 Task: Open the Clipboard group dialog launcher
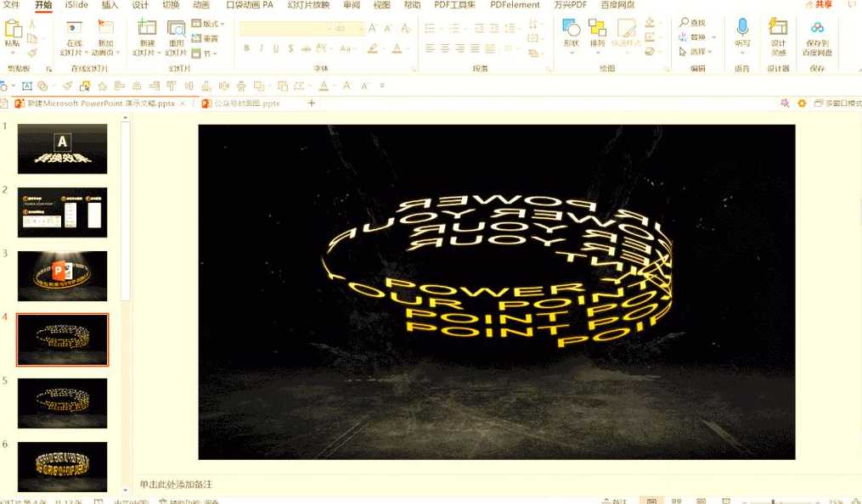49,70
